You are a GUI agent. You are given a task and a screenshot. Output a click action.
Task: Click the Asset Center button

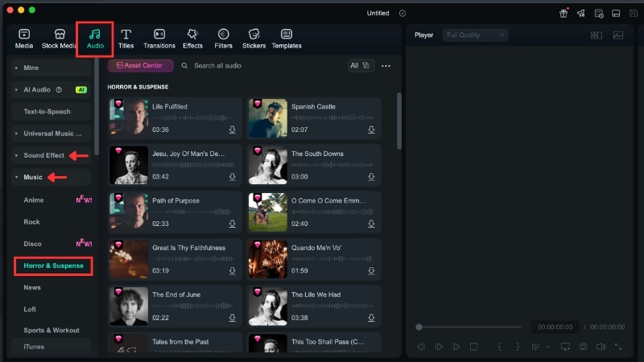(140, 66)
